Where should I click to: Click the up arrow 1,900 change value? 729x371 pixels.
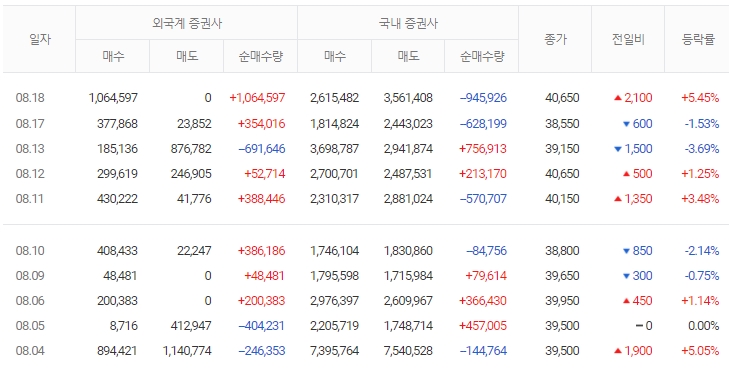[633, 351]
